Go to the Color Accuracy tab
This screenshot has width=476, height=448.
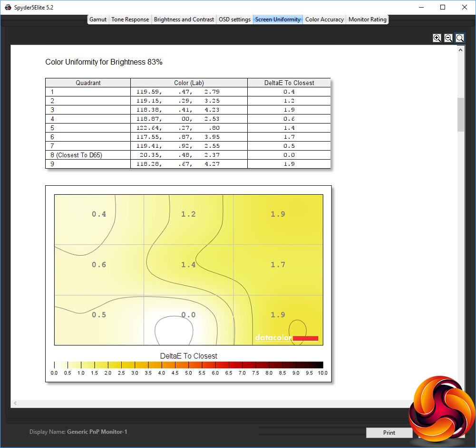pyautogui.click(x=324, y=19)
